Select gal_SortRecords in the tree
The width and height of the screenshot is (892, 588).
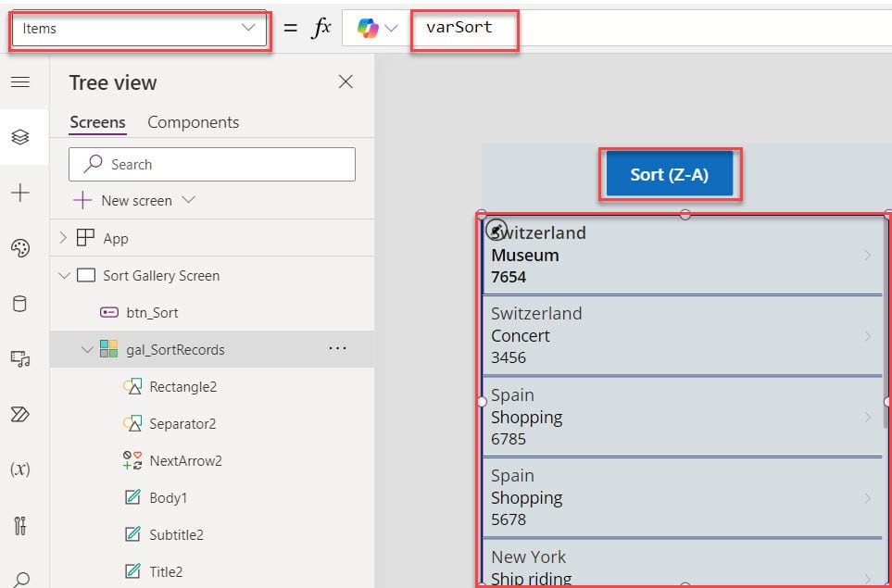point(175,350)
